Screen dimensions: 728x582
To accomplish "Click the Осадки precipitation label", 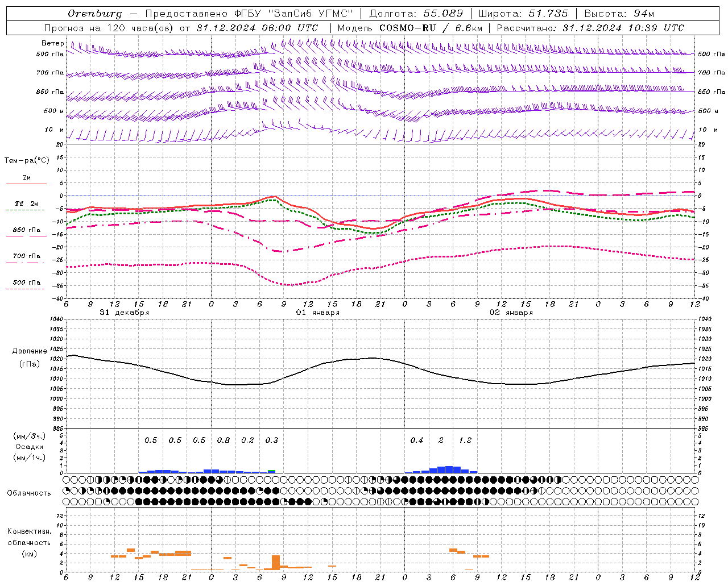I will [x=30, y=447].
